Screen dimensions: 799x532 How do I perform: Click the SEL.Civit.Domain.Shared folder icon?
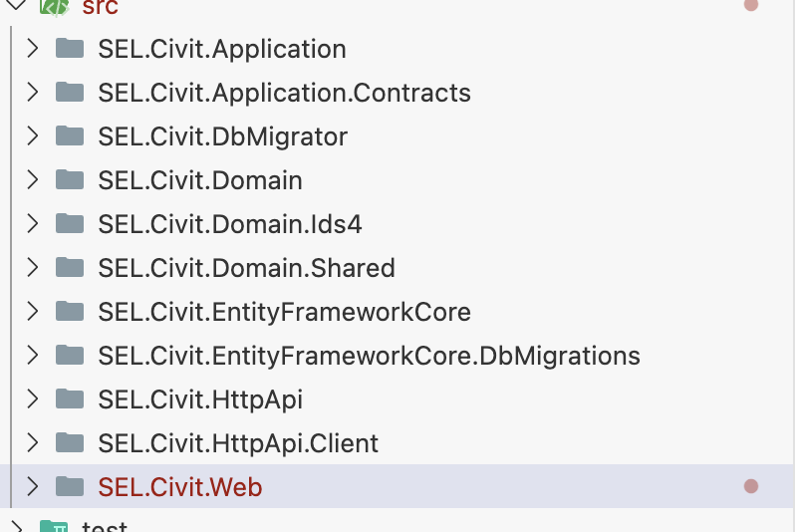[69, 267]
